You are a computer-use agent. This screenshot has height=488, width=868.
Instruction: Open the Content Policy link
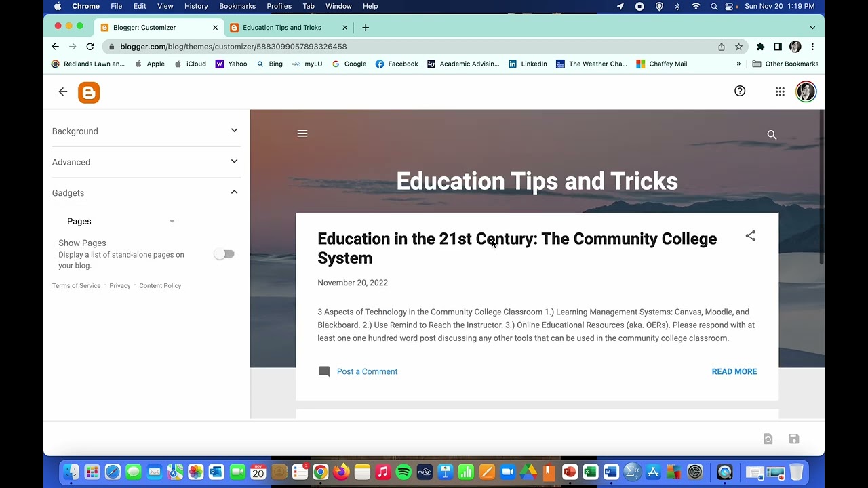coord(160,286)
